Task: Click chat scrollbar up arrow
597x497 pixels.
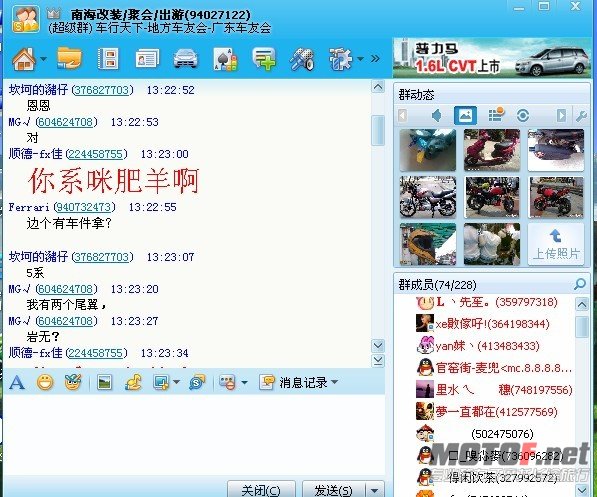Action: (378, 87)
